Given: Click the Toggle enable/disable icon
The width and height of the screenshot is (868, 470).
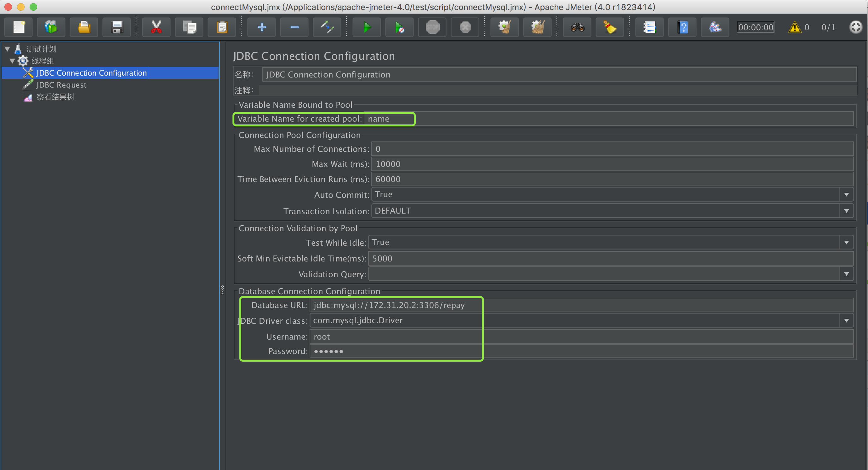Looking at the screenshot, I should pos(327,27).
